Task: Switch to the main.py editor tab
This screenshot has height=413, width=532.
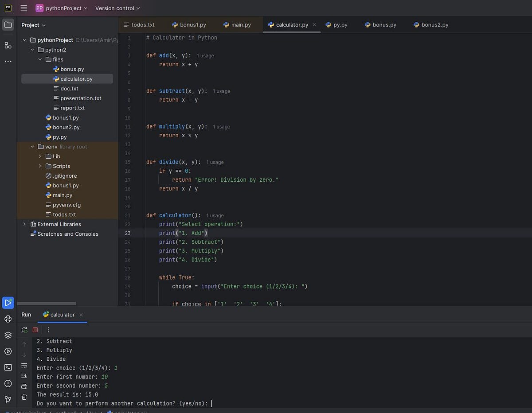Action: 237,25
